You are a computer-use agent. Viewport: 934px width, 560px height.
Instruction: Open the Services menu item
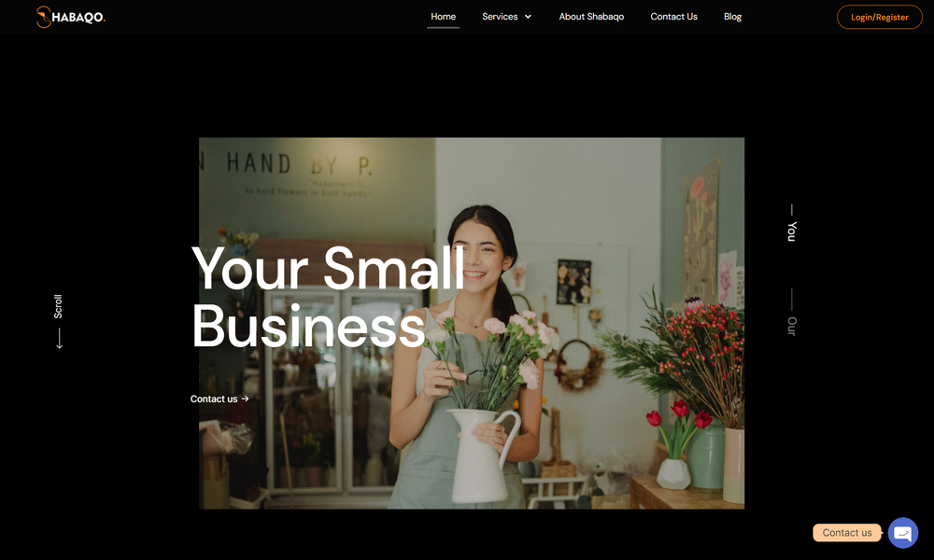pos(500,17)
